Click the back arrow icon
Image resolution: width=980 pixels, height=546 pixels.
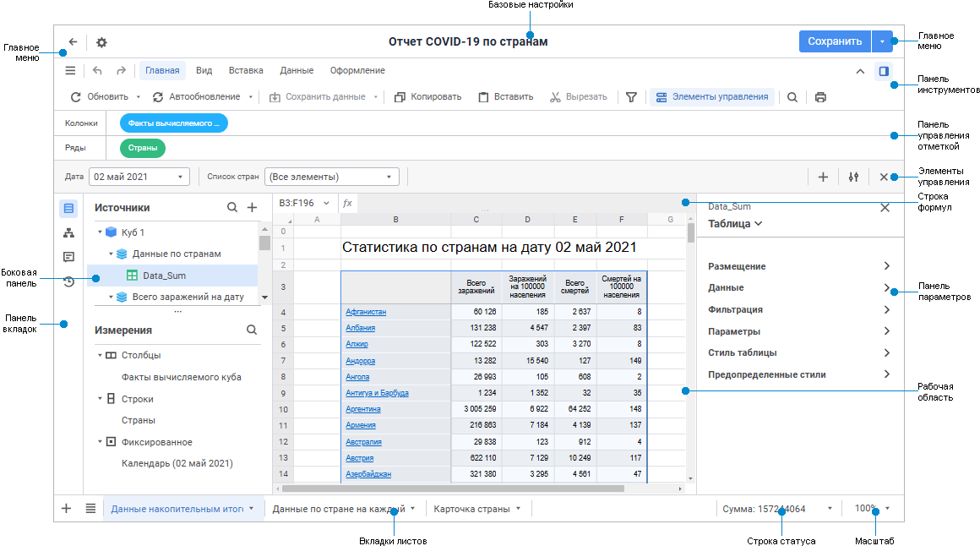[73, 42]
